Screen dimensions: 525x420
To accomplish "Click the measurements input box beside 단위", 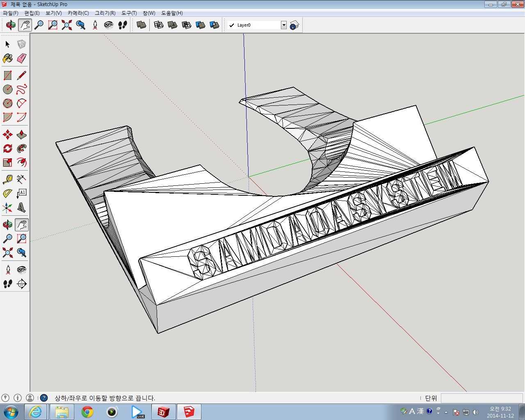I will point(482,398).
